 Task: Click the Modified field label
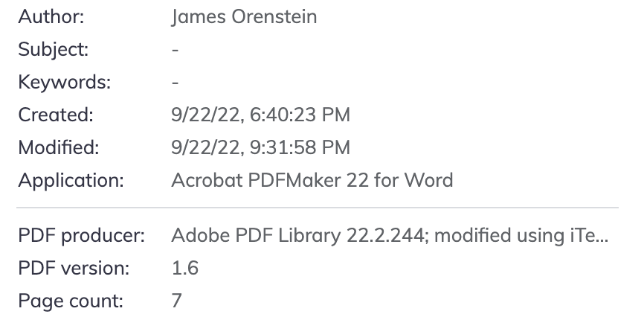[58, 147]
